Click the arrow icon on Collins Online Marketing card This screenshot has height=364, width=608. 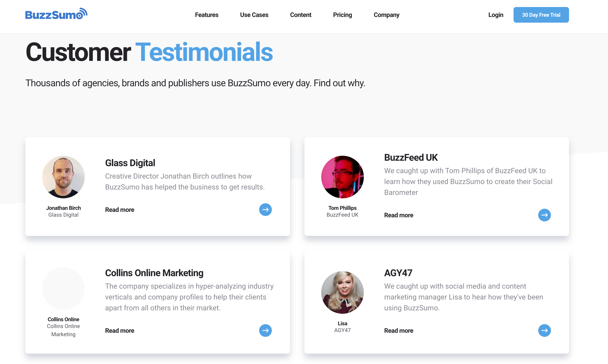[x=265, y=330]
